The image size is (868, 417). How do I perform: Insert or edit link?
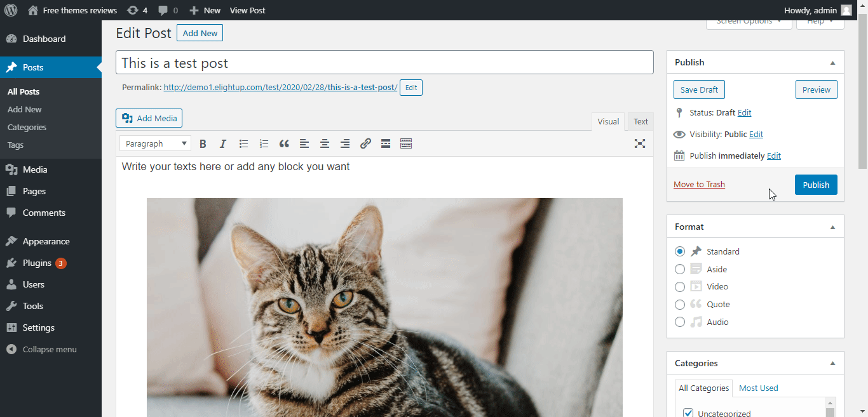point(365,143)
